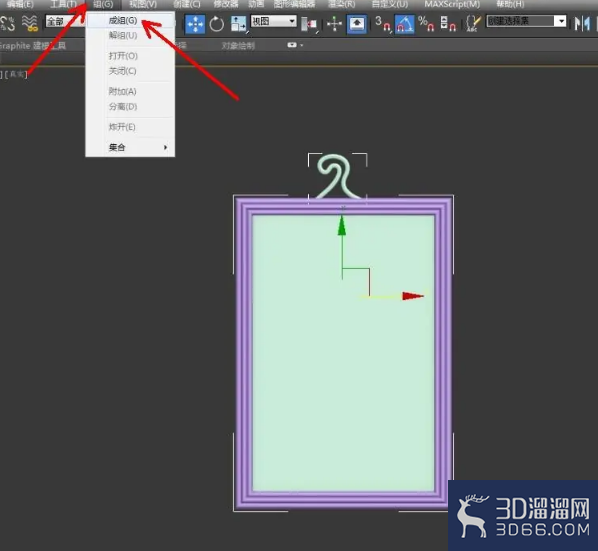Toggle Keyboard Shortcut Override icon

pos(357,24)
